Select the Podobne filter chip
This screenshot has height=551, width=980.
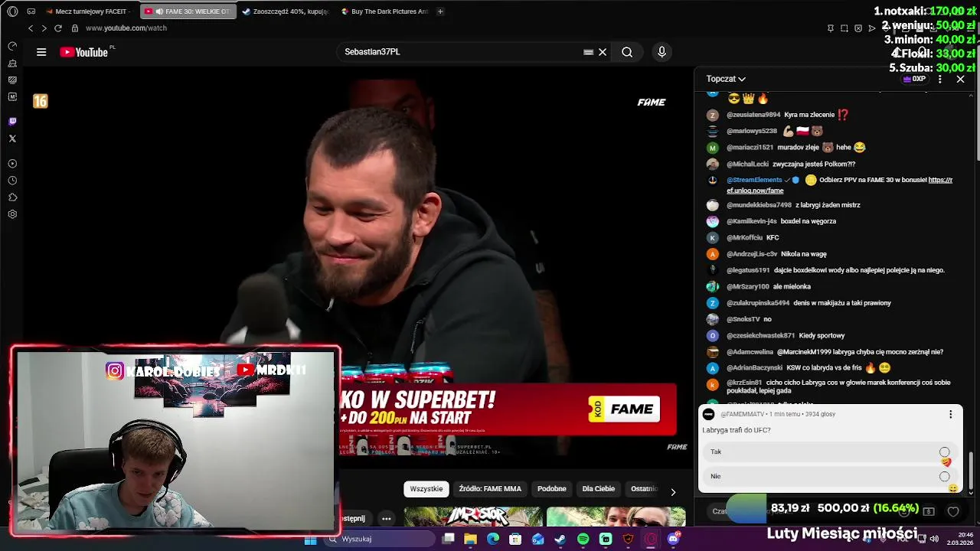[x=552, y=489]
